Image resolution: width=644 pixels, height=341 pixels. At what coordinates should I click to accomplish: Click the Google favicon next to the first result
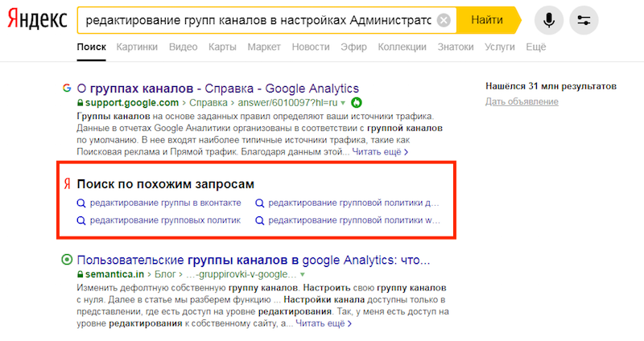click(x=67, y=88)
